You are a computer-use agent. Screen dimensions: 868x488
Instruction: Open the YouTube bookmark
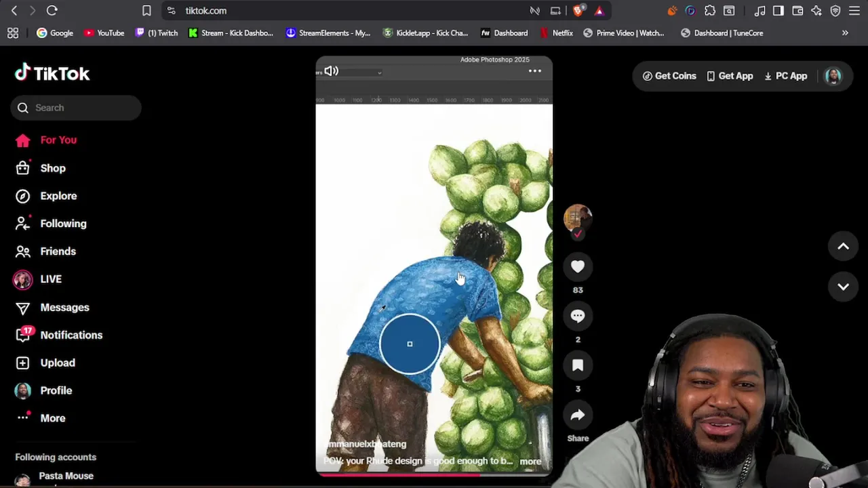tap(104, 33)
